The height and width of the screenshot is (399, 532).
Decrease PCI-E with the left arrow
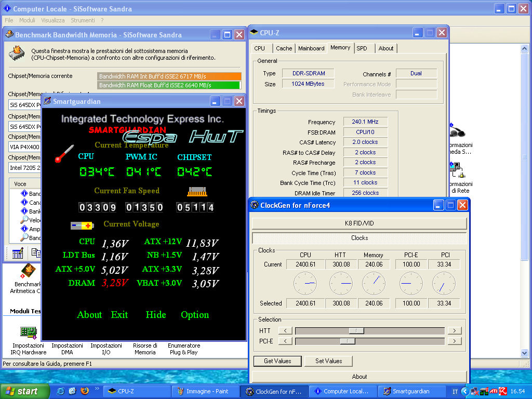(285, 341)
